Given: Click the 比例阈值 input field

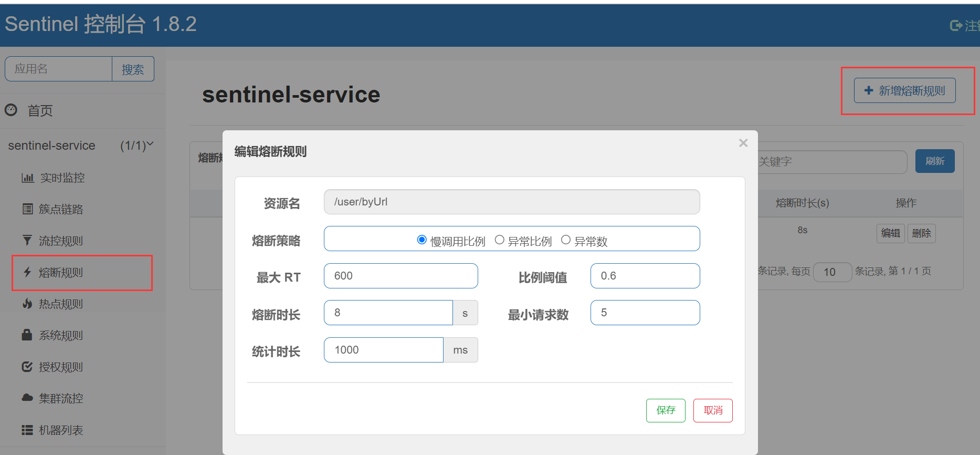Looking at the screenshot, I should (x=645, y=276).
